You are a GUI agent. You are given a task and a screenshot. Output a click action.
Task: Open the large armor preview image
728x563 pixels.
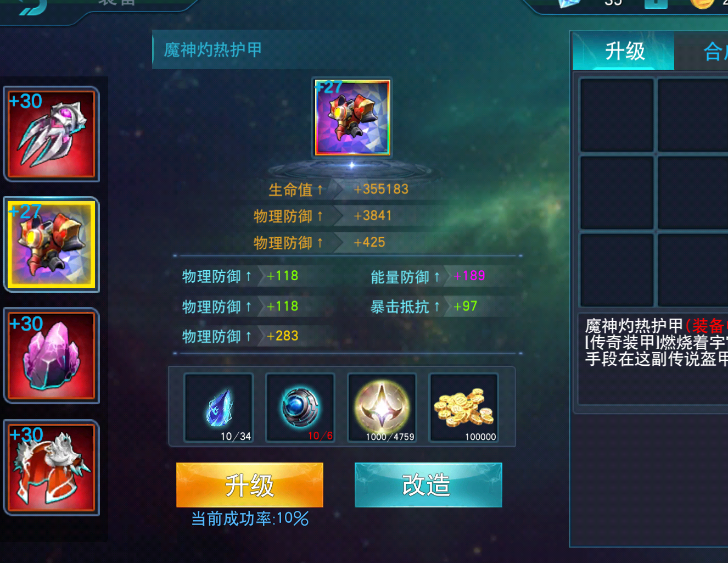coord(352,118)
